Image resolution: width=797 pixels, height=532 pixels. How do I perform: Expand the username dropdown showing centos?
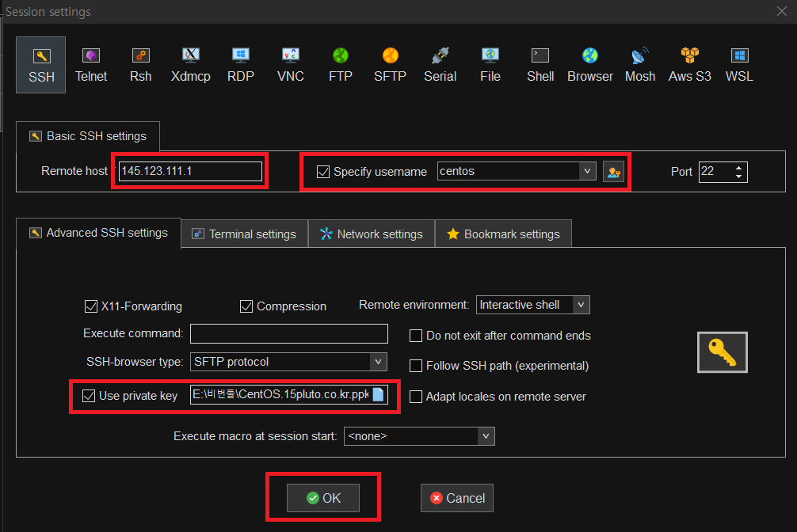coord(587,171)
